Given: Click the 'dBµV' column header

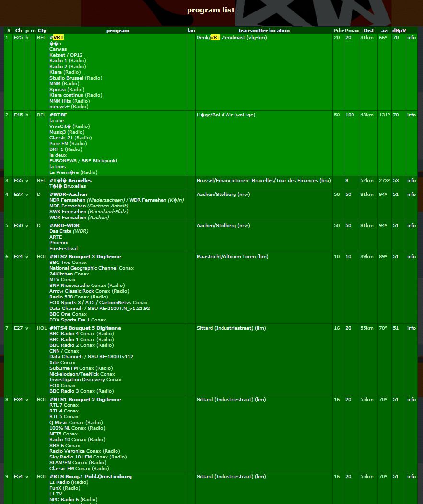Looking at the screenshot, I should pos(399,31).
